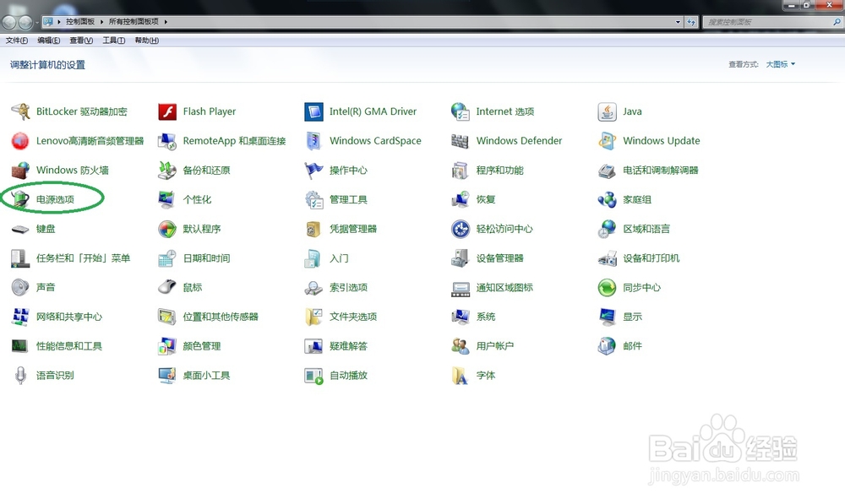Viewport: 845px width, 504px height.
Task: Open Lenovo高清晰音频管理器 icon
Action: coord(20,141)
